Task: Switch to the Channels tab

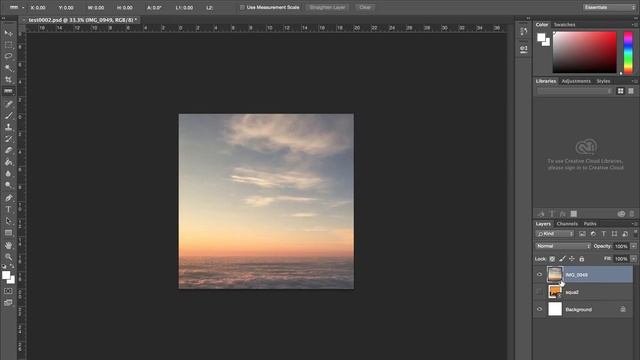Action: [x=567, y=224]
